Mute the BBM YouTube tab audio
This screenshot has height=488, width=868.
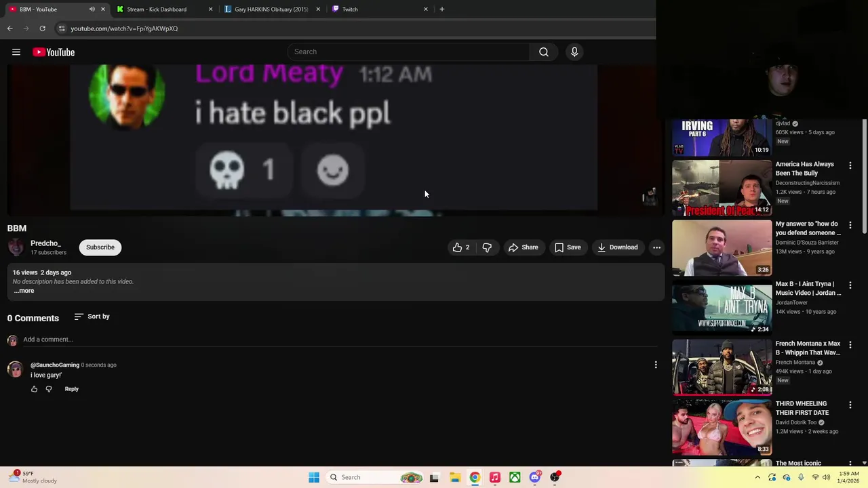tap(92, 9)
